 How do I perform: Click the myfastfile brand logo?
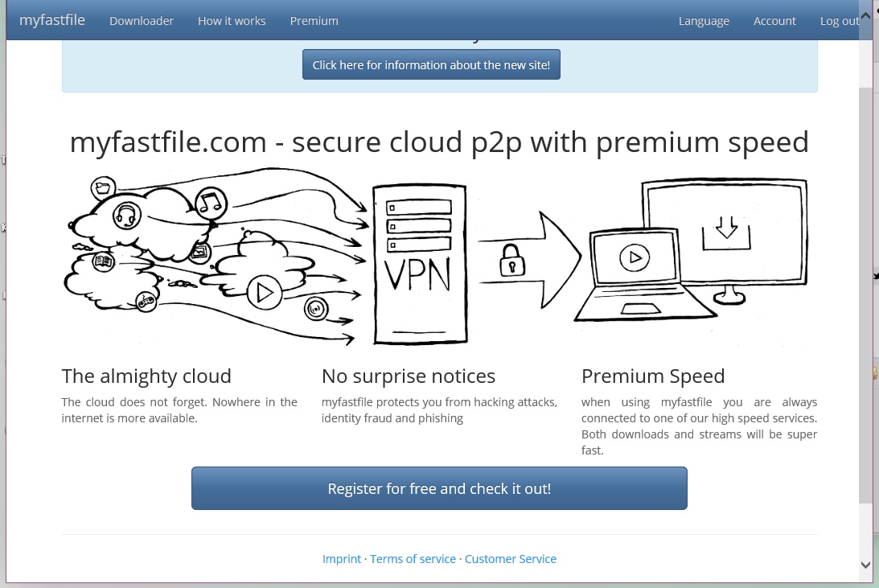pyautogui.click(x=52, y=20)
